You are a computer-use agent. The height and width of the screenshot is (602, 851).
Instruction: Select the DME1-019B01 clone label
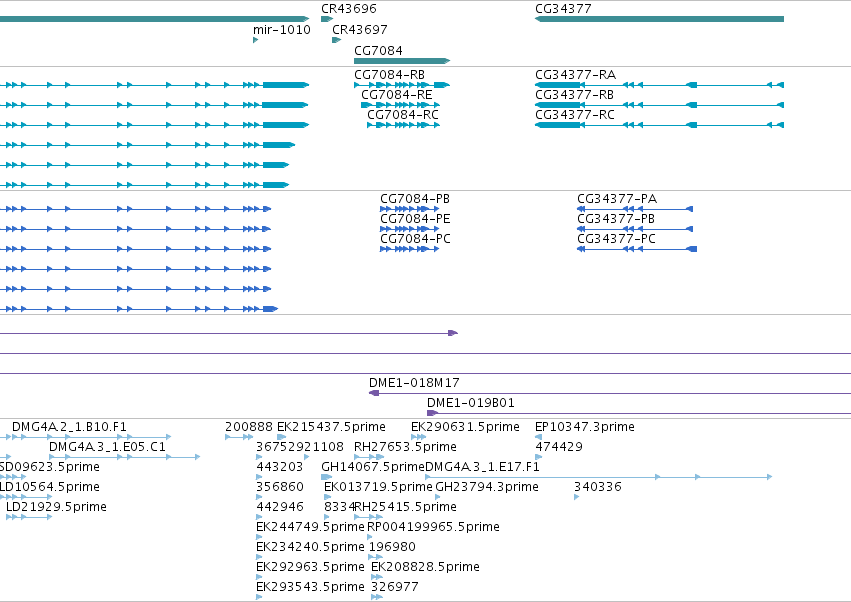pos(471,403)
